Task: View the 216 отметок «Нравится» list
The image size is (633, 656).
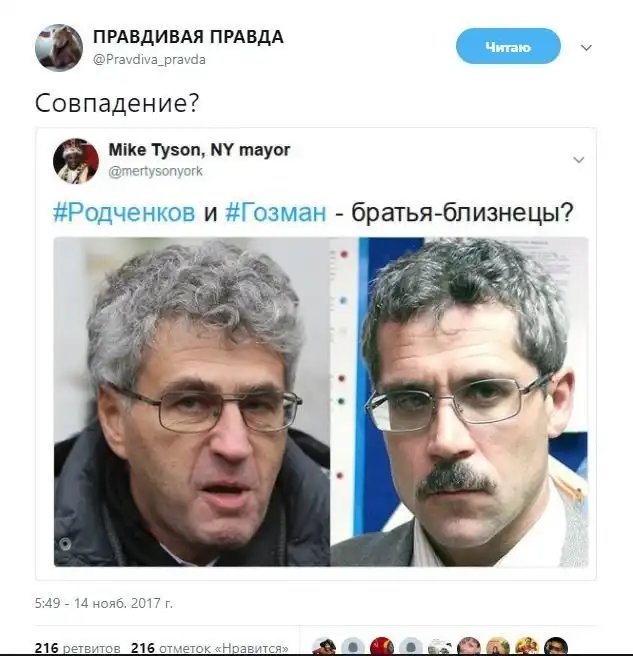Action: [x=210, y=648]
